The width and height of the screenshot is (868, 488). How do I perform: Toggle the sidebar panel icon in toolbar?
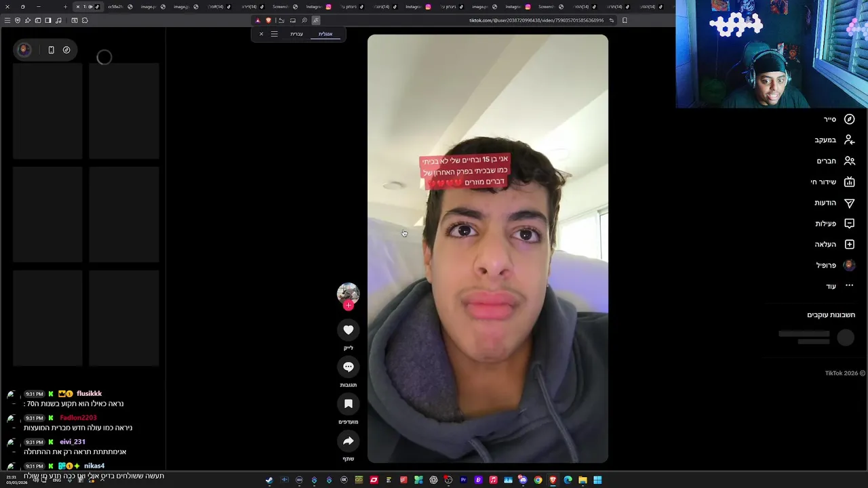(x=48, y=20)
